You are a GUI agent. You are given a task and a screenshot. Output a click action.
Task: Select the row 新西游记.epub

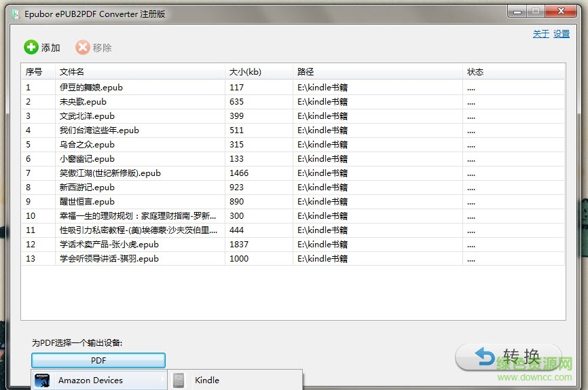coord(293,188)
